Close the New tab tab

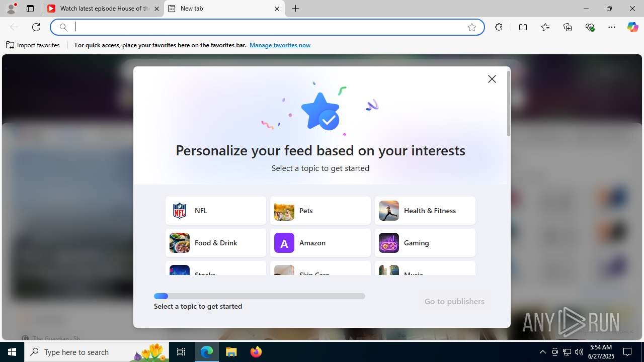point(277,9)
